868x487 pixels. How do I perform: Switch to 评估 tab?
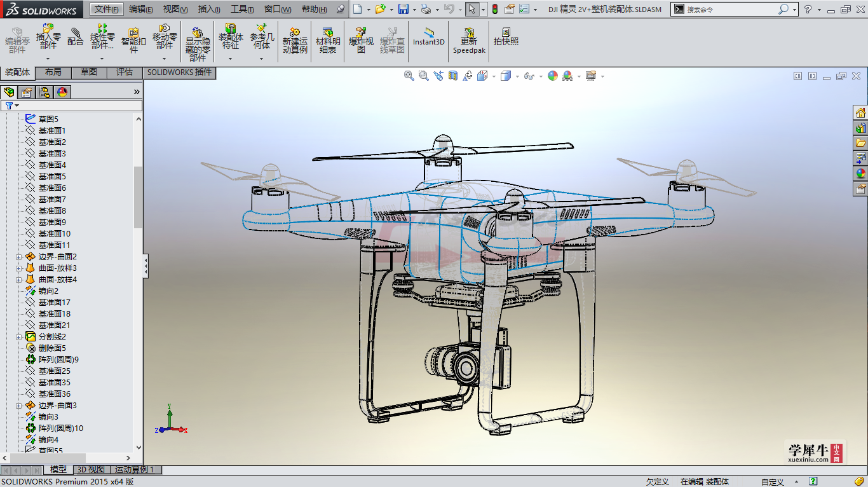pos(125,72)
